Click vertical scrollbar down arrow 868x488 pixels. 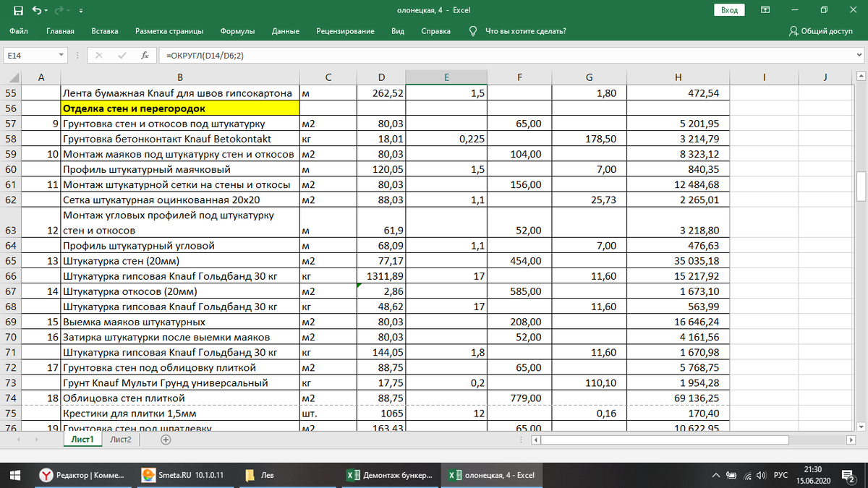coord(861,425)
